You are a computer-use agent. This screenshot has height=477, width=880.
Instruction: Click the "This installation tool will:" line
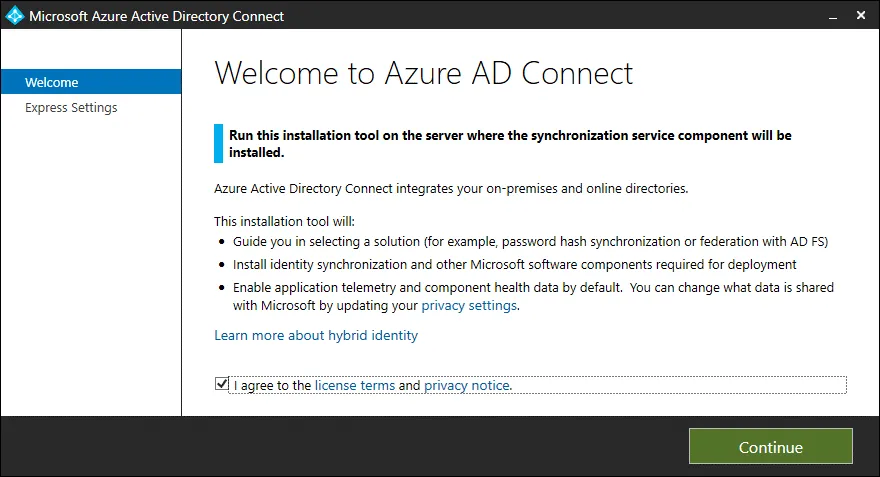click(x=285, y=220)
